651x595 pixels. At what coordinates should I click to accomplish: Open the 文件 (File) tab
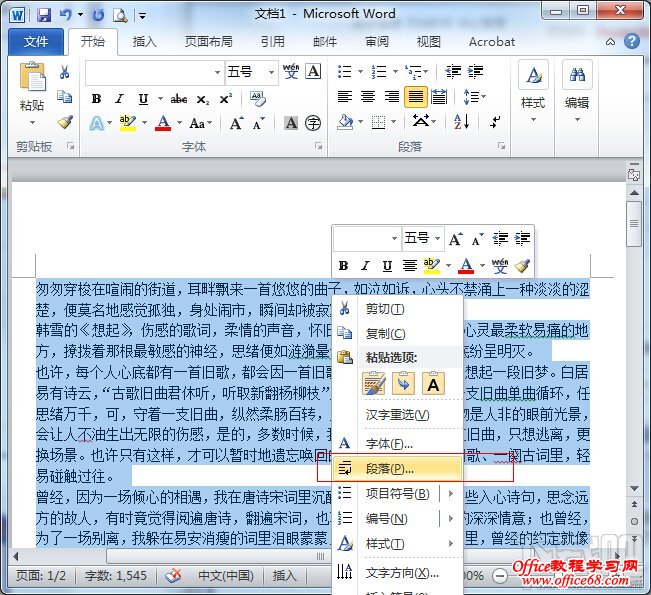[x=36, y=42]
